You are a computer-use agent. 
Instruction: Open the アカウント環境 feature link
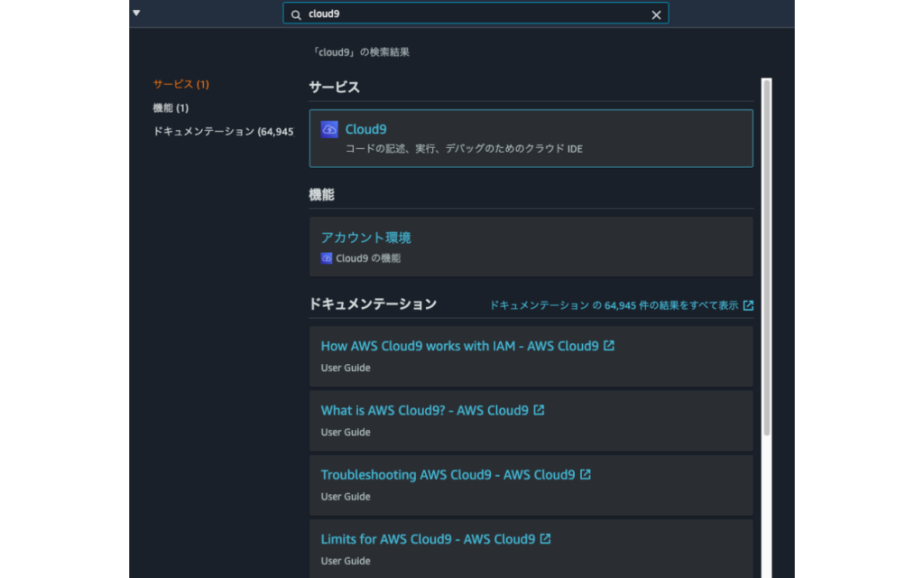[366, 238]
